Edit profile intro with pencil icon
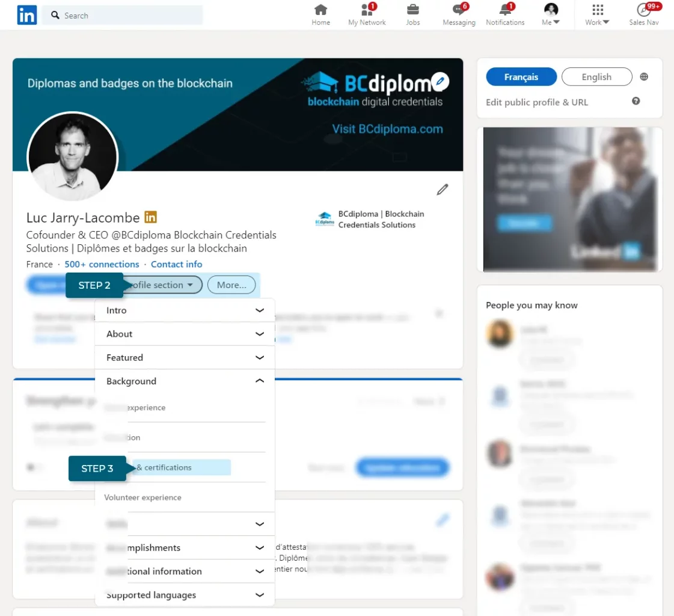Viewport: 674px width, 616px height. [443, 189]
